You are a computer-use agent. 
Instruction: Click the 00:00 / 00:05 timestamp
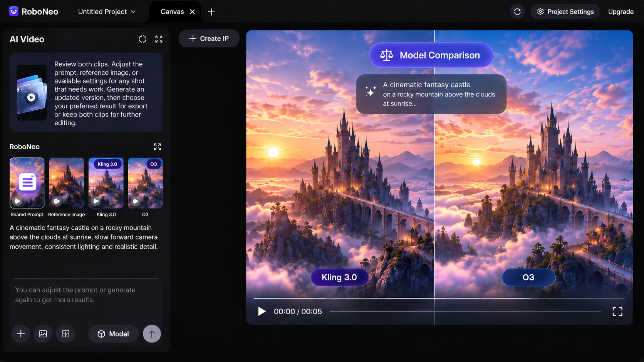coord(298,311)
